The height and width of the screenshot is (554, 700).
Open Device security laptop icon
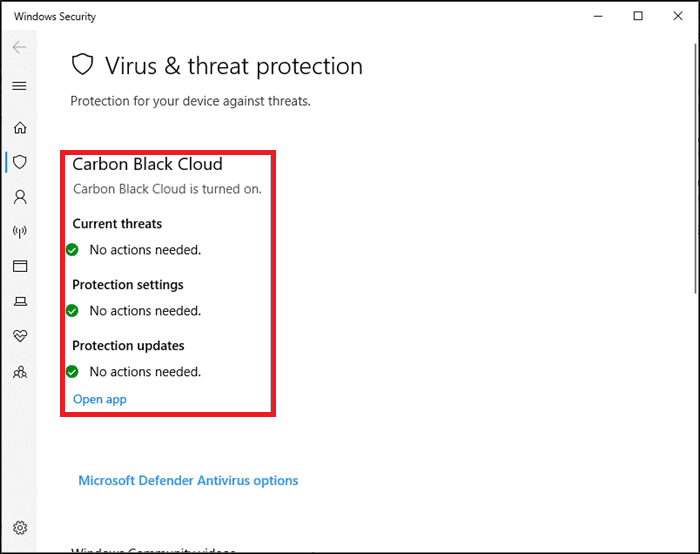(x=19, y=301)
